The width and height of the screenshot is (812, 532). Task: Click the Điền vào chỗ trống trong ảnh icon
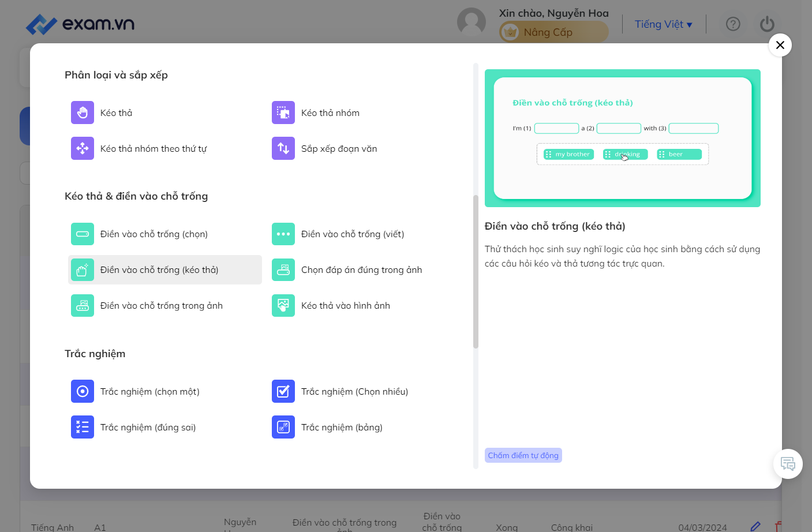(83, 305)
